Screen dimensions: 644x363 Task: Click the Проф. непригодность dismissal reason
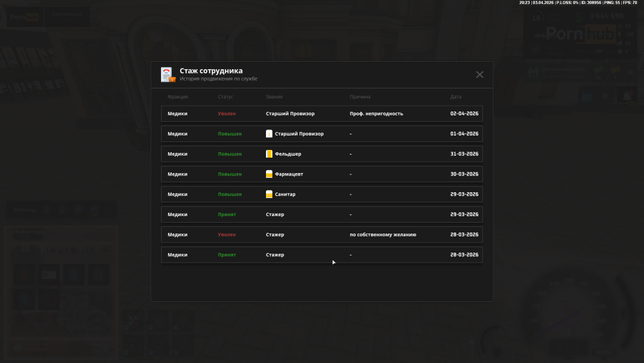pyautogui.click(x=376, y=113)
